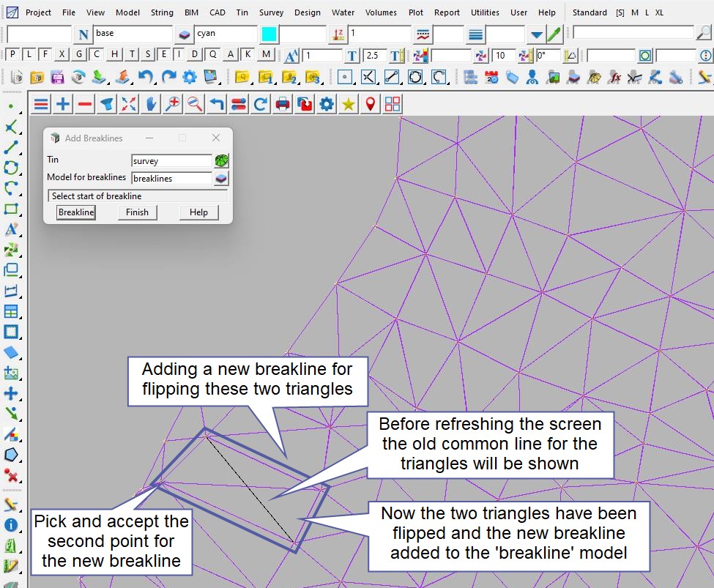Screen dimensions: 714x588
Task: Click the Finish button in dialog
Action: (137, 212)
